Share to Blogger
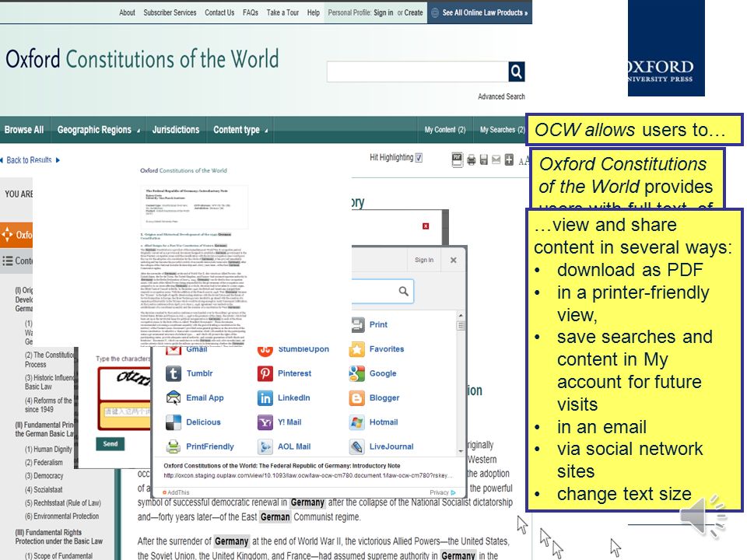The width and height of the screenshot is (747, 560). coord(374,397)
